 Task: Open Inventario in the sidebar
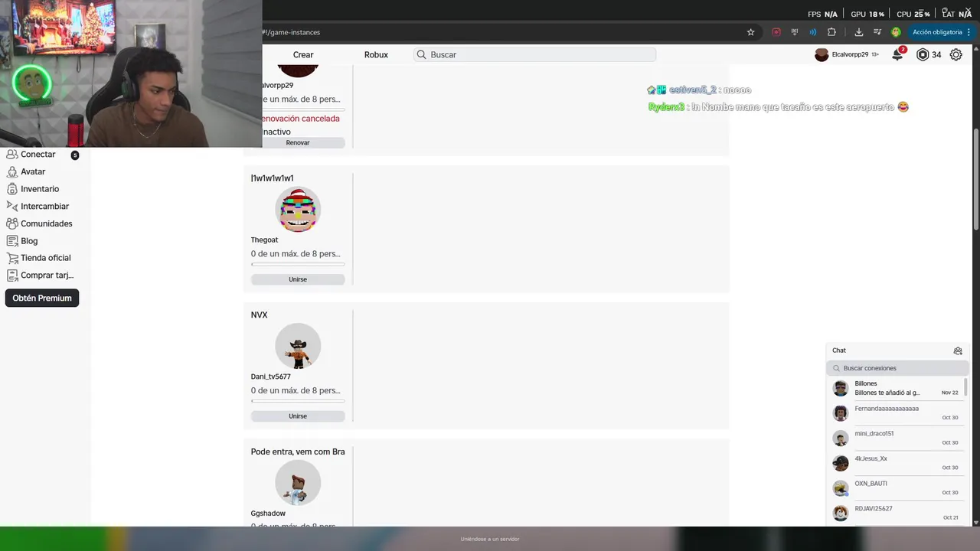coord(40,189)
